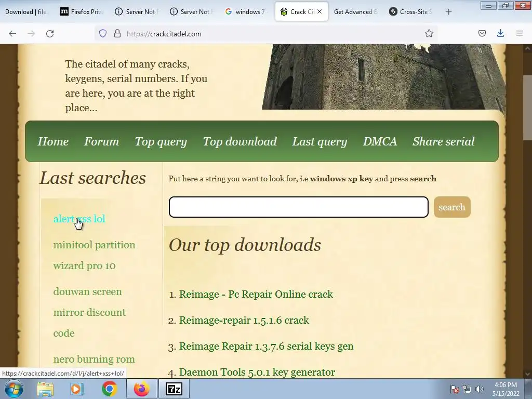The height and width of the screenshot is (399, 532).
Task: Bookmark this page with the star icon
Action: [429, 34]
